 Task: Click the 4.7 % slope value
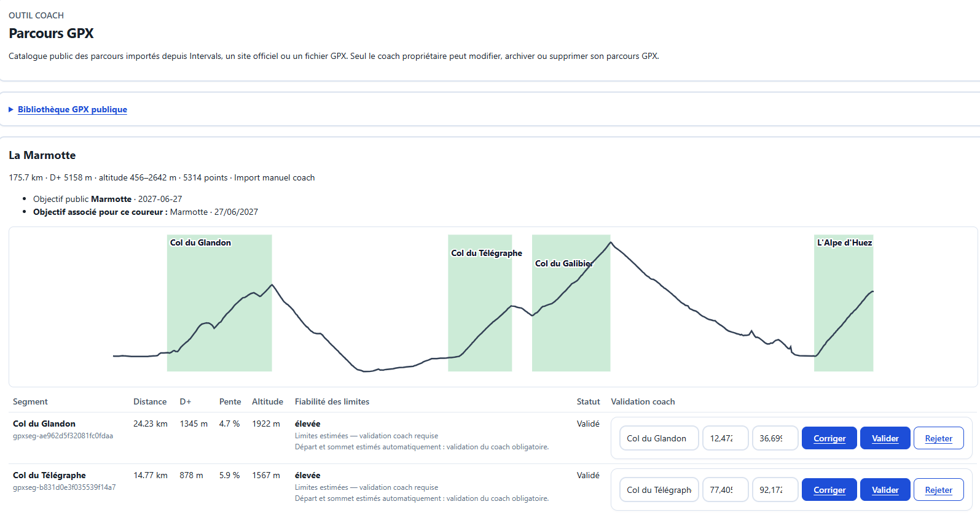coord(229,424)
